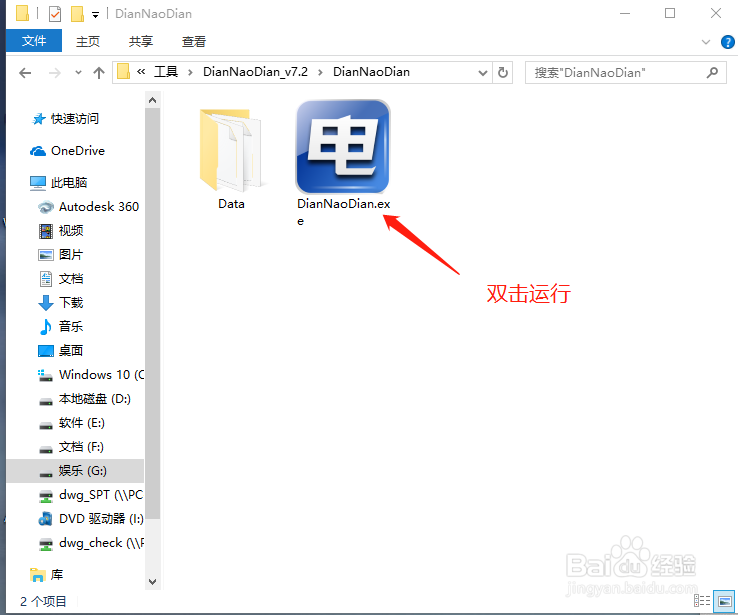Screen dimensions: 738x615
Task: Open the 文件 ribbon tab
Action: pos(34,41)
